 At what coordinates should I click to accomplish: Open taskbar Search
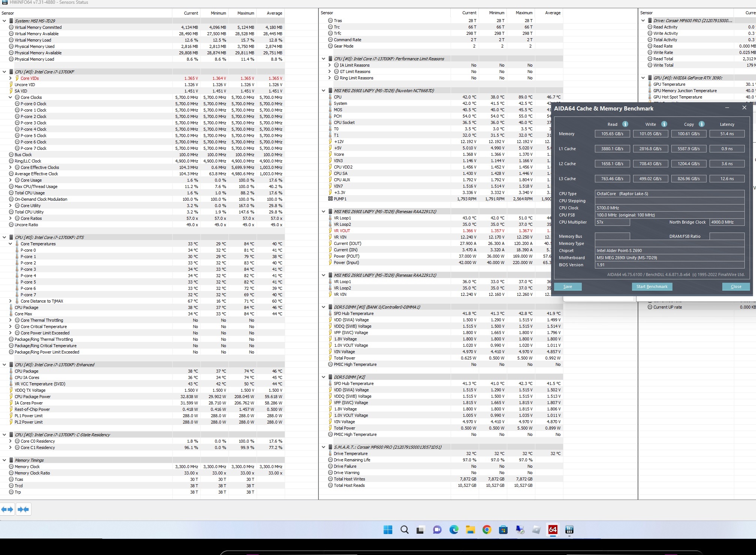[405, 530]
